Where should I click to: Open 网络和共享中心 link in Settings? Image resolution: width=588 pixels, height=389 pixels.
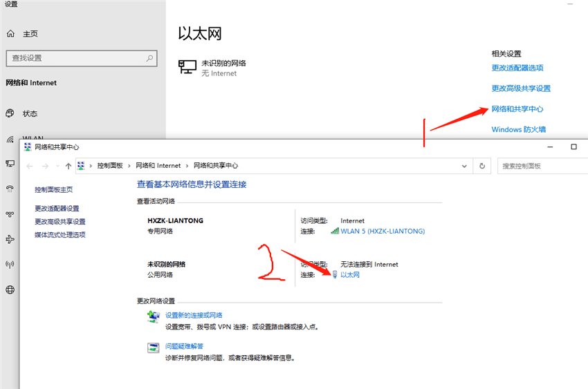pyautogui.click(x=517, y=109)
